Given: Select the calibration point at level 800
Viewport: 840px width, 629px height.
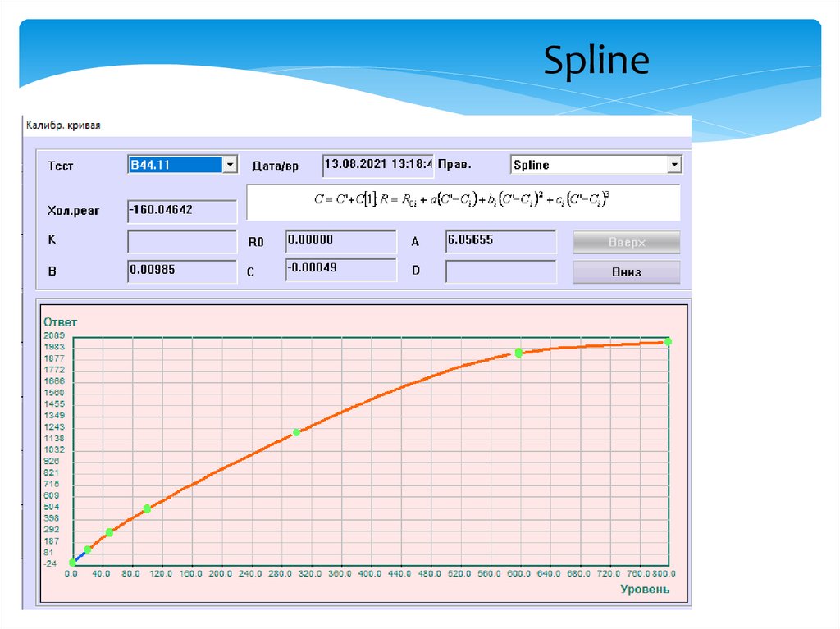Looking at the screenshot, I should click(668, 342).
